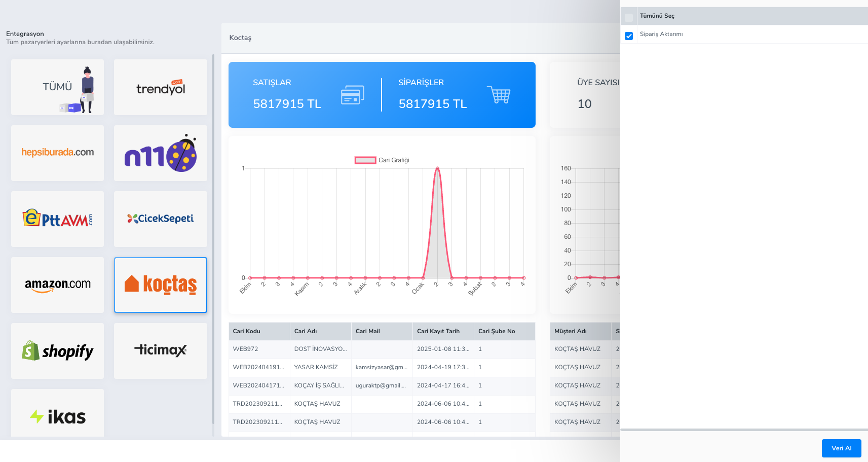Sort by Cari Kodu column header
The image size is (868, 462).
[x=247, y=331]
